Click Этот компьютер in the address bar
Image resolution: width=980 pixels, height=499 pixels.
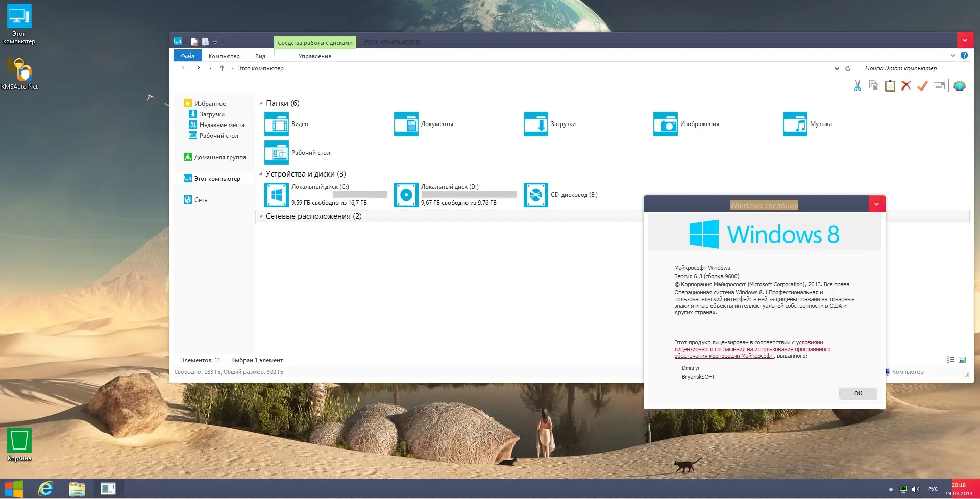tap(260, 68)
